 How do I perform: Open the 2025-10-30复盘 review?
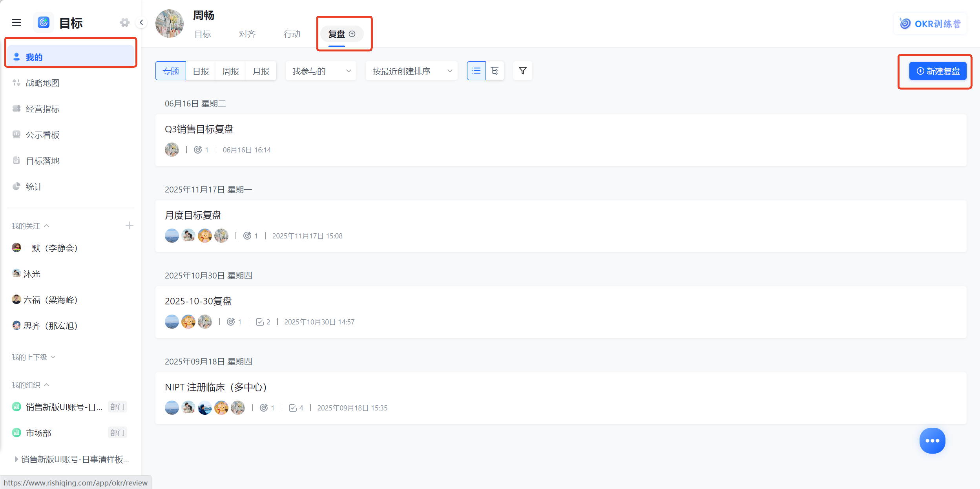[x=561, y=312]
